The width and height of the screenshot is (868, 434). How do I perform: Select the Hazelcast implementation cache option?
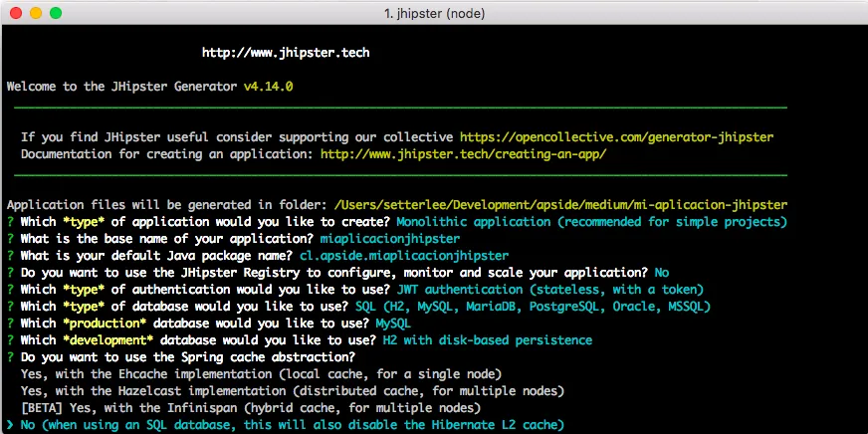tap(293, 391)
